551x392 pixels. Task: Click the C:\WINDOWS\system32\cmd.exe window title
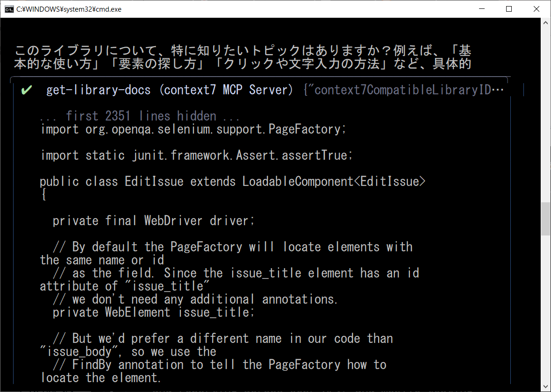tap(69, 9)
